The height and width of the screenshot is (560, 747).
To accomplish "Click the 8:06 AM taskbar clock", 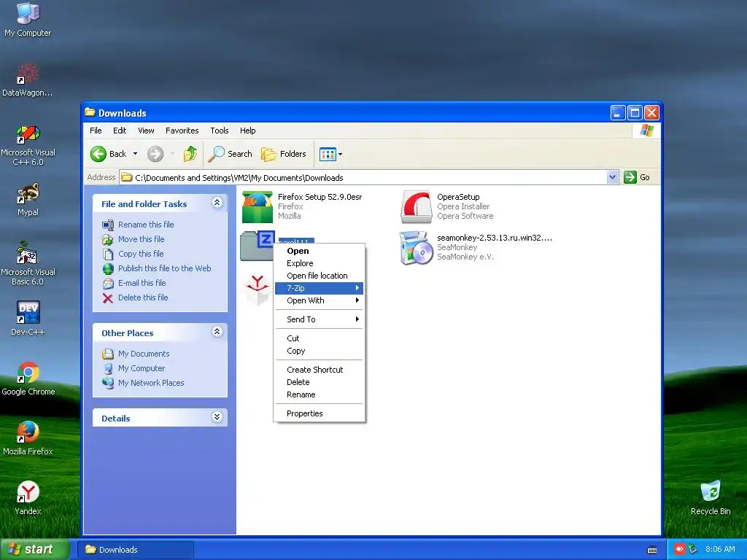I will click(x=720, y=550).
